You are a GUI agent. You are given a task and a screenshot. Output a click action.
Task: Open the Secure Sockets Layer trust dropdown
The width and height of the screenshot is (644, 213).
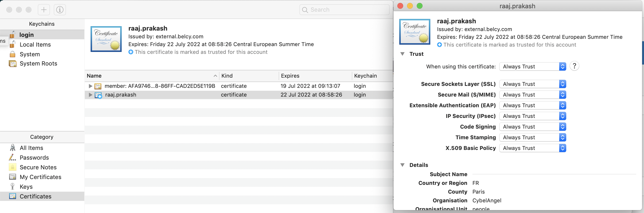point(533,84)
